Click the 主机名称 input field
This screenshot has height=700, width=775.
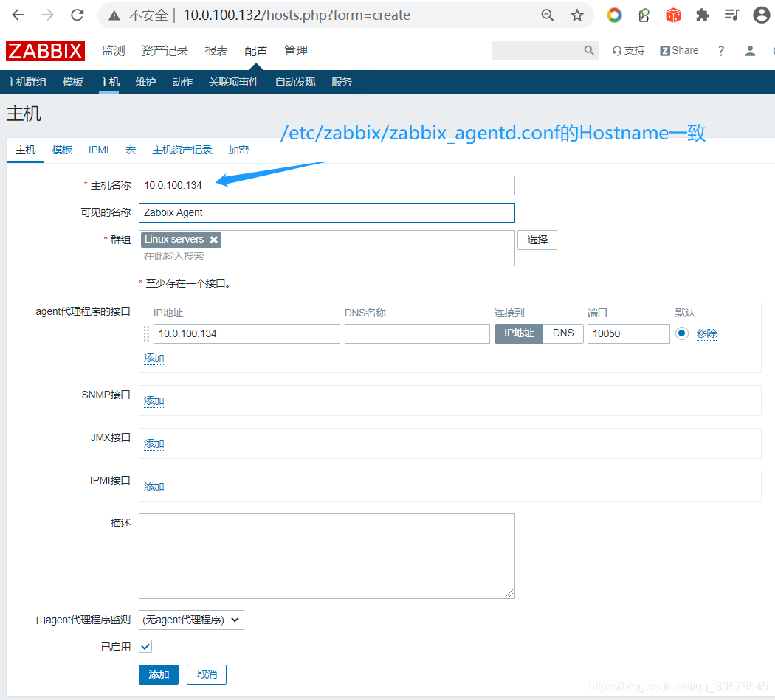click(x=327, y=185)
